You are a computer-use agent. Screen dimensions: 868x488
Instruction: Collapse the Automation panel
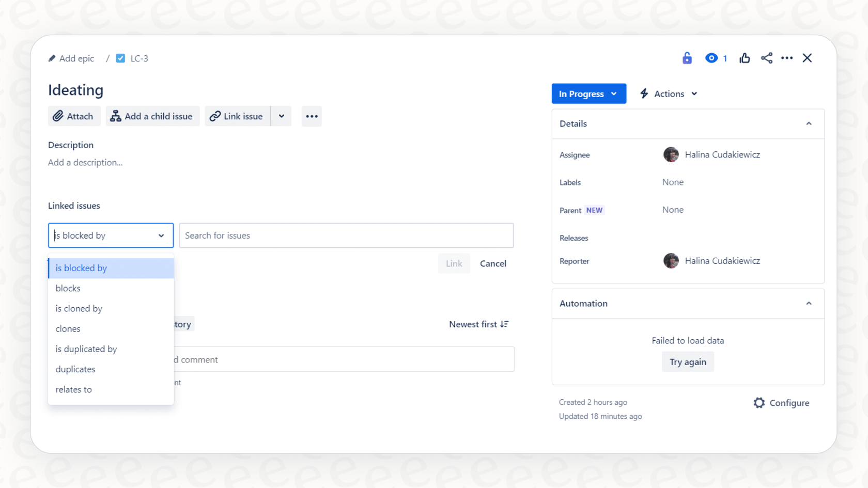pyautogui.click(x=809, y=304)
